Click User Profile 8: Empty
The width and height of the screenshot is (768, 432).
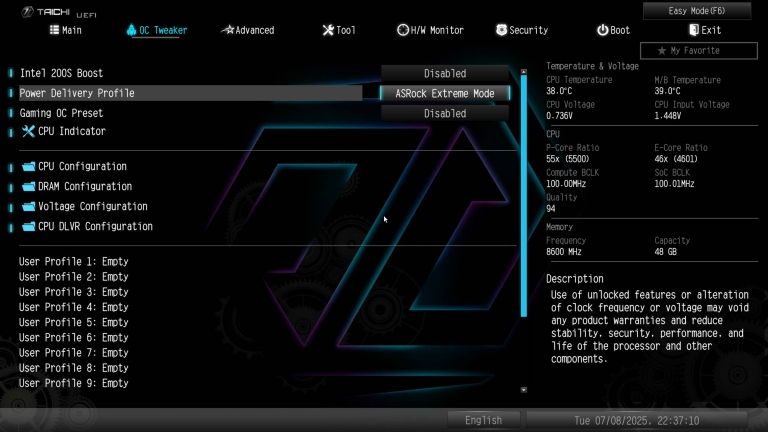click(x=73, y=368)
